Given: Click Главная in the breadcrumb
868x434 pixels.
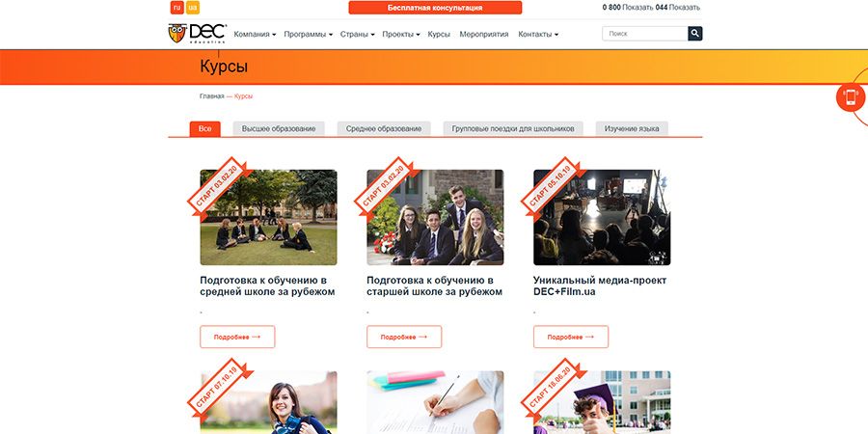Looking at the screenshot, I should click(212, 96).
